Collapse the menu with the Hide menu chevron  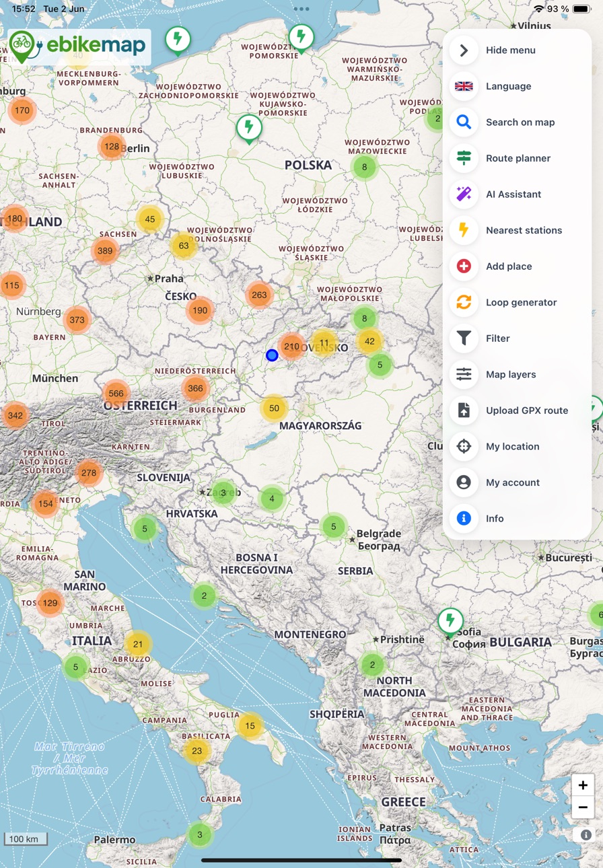coord(464,50)
